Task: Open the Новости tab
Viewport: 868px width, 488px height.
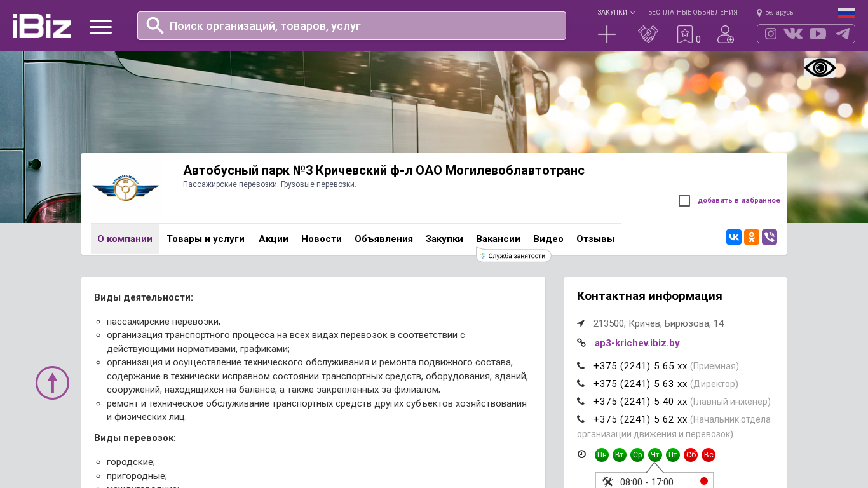Action: click(x=322, y=239)
